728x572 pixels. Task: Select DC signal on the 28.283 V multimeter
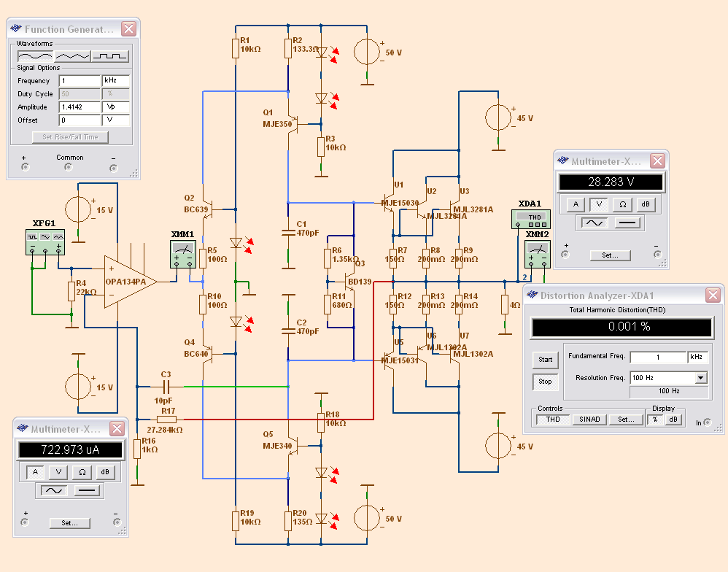tap(627, 223)
